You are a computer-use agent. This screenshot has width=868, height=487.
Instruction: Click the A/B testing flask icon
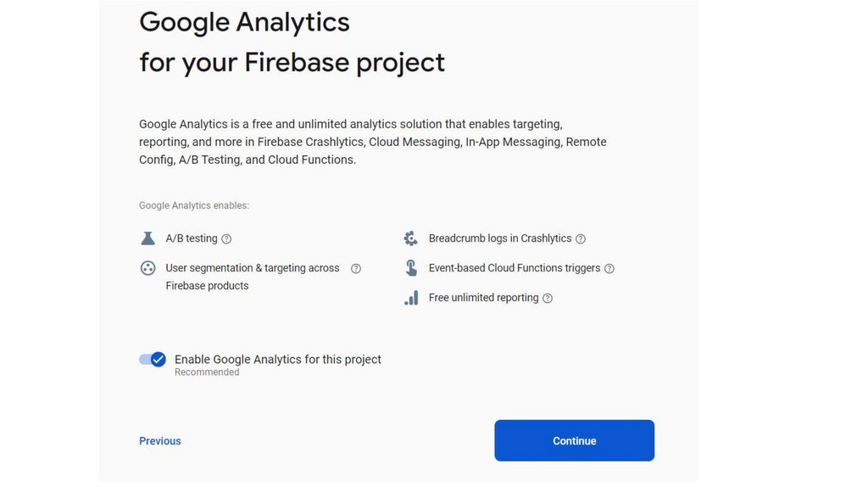click(148, 238)
